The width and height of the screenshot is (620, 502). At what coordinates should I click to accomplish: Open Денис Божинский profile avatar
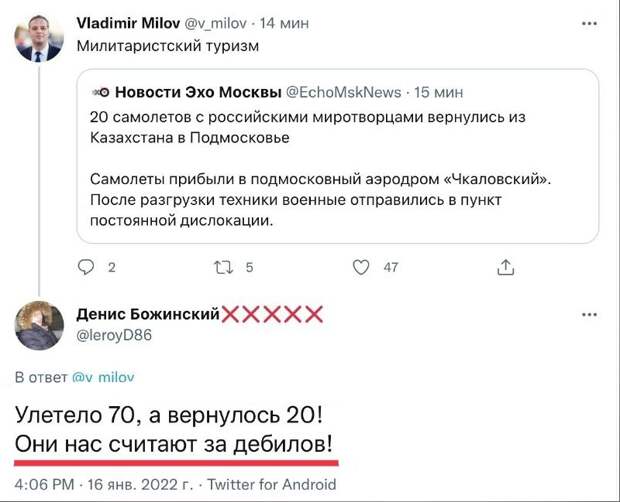coord(39,325)
